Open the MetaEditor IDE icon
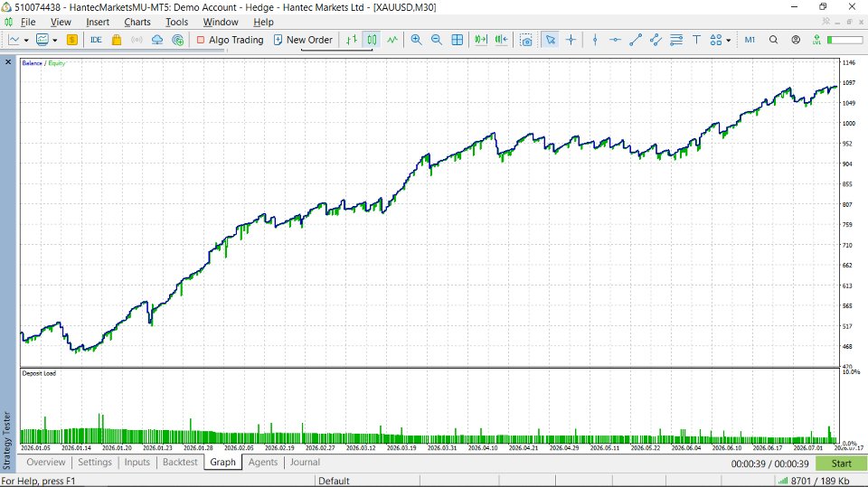 coord(96,40)
